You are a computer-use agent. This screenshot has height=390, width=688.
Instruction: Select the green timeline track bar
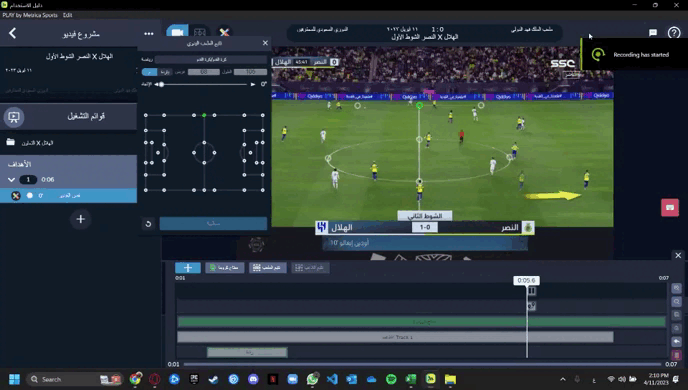[421, 322]
